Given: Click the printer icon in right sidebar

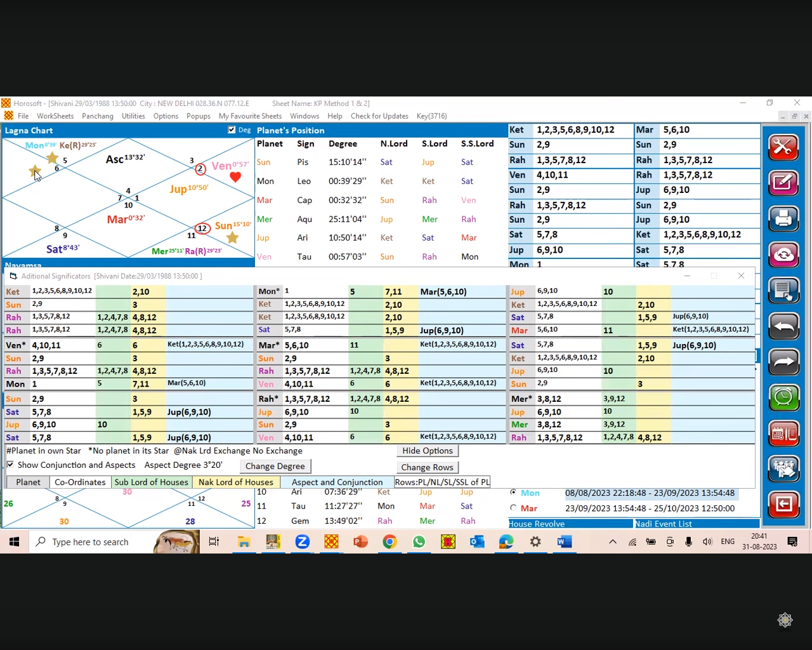Looking at the screenshot, I should tap(783, 219).
